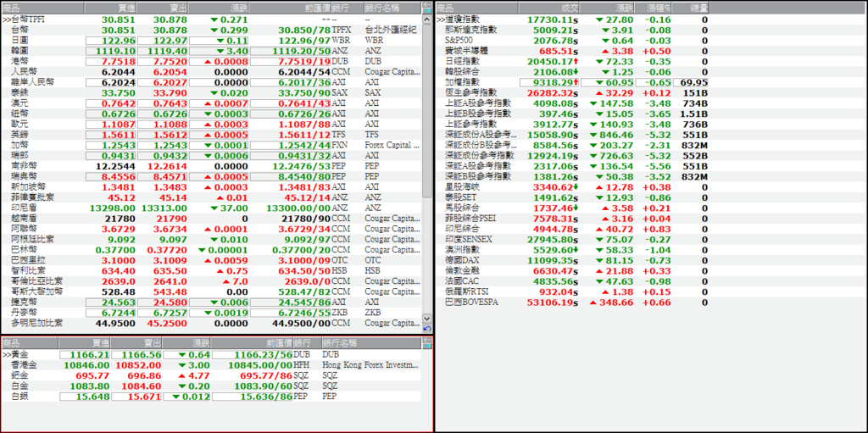Click forex panel 商品 column header
Screen dimensions: 868x433
coord(42,8)
